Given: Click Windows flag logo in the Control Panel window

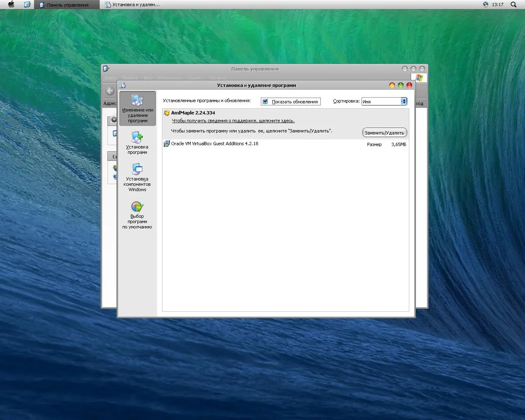Looking at the screenshot, I should [419, 78].
